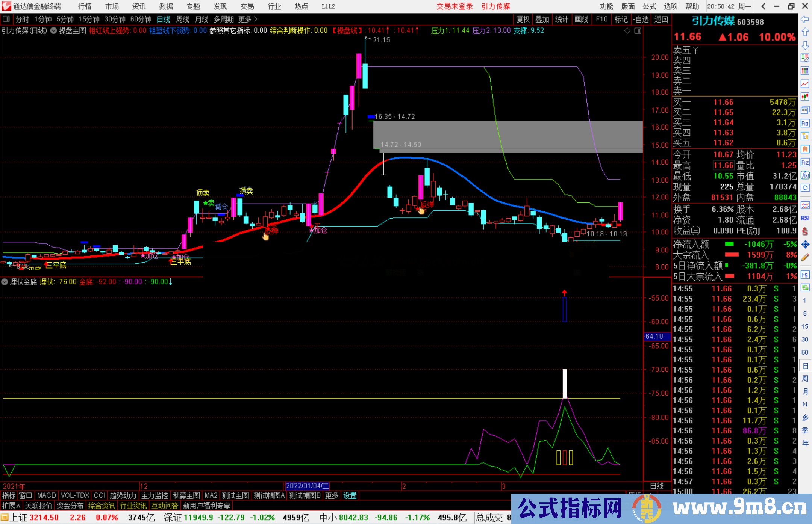Switch to the 周线 period tab

coord(183,19)
